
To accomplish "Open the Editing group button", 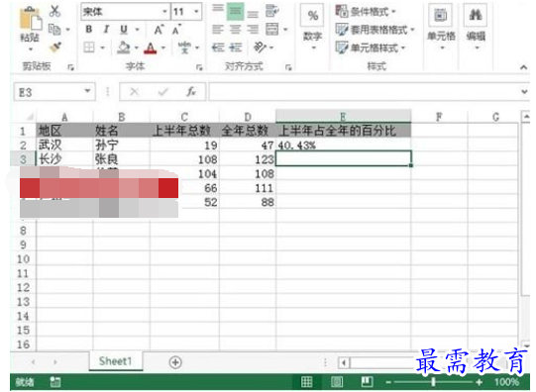I will coord(476,29).
